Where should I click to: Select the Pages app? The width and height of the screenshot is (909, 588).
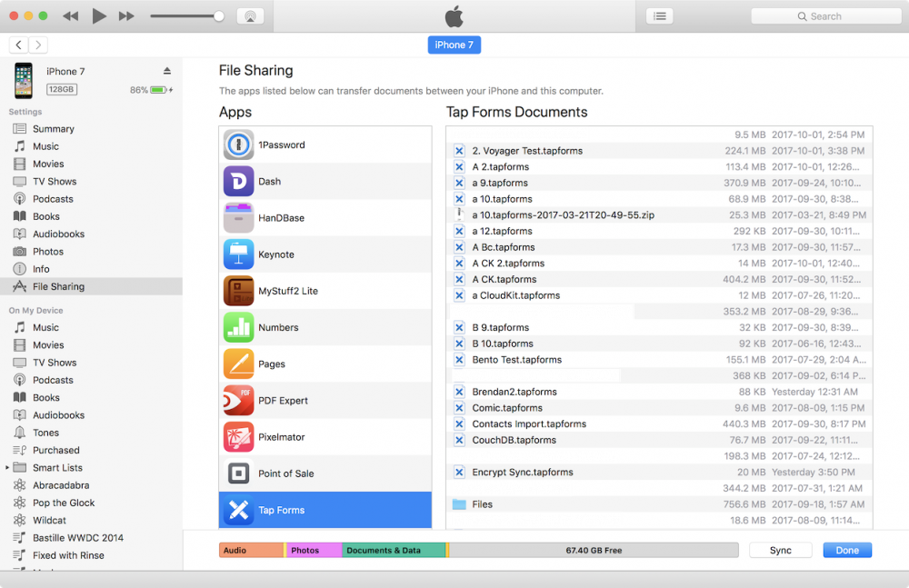point(325,364)
